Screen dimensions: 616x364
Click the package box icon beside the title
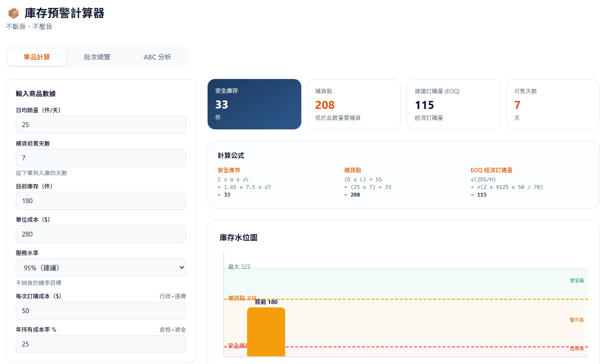click(x=13, y=13)
